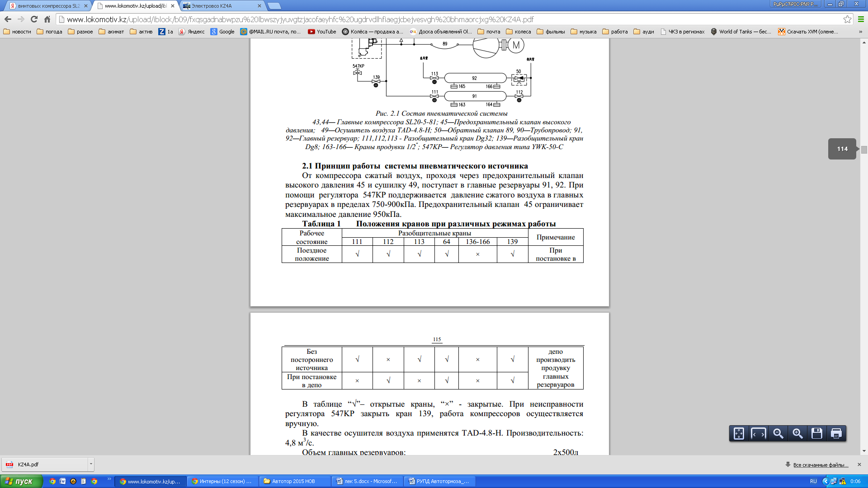Reload the current page
The height and width of the screenshot is (488, 868).
pos(34,19)
